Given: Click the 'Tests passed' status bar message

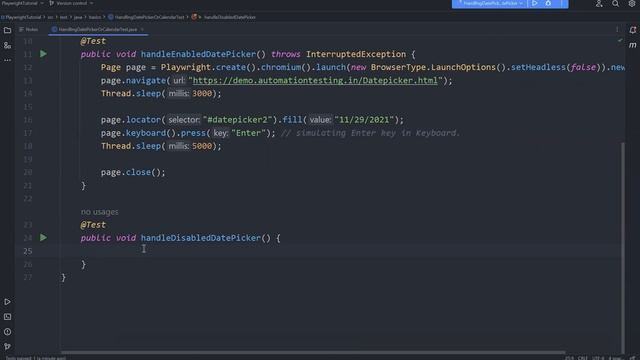Looking at the screenshot, I should (x=35, y=358).
